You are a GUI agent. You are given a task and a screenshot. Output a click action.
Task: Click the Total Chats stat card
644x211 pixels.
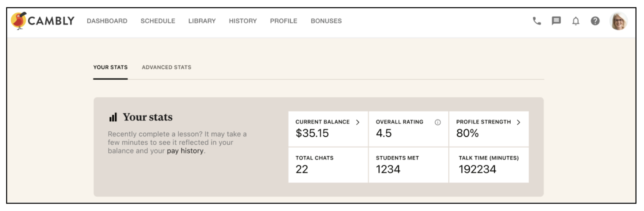[328, 165]
